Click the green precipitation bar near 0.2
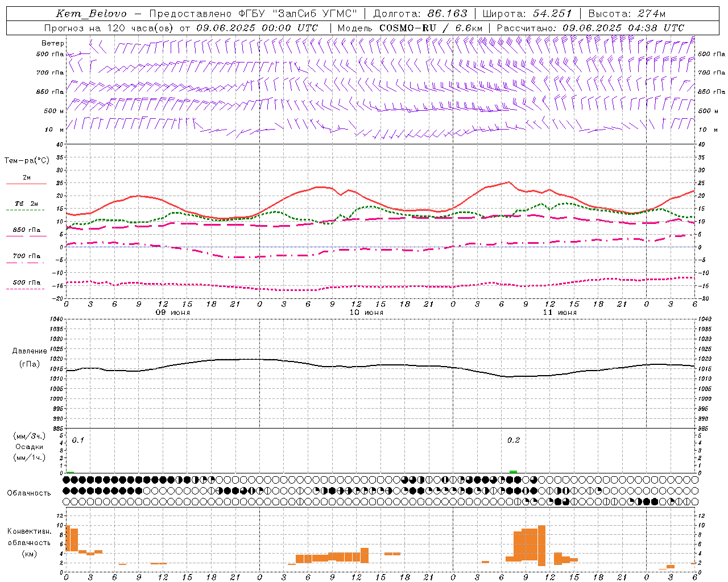728x582 pixels. coord(513,472)
